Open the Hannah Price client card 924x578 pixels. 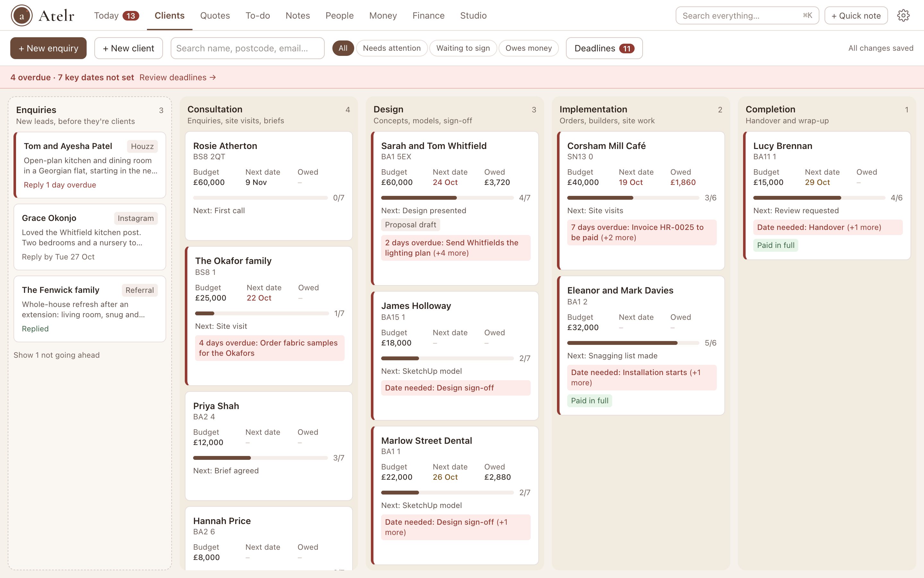[269, 538]
